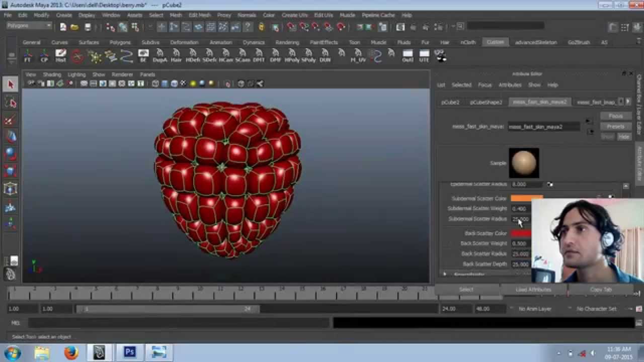Open Photoshop from the taskbar
The width and height of the screenshot is (644, 362).
(x=130, y=352)
